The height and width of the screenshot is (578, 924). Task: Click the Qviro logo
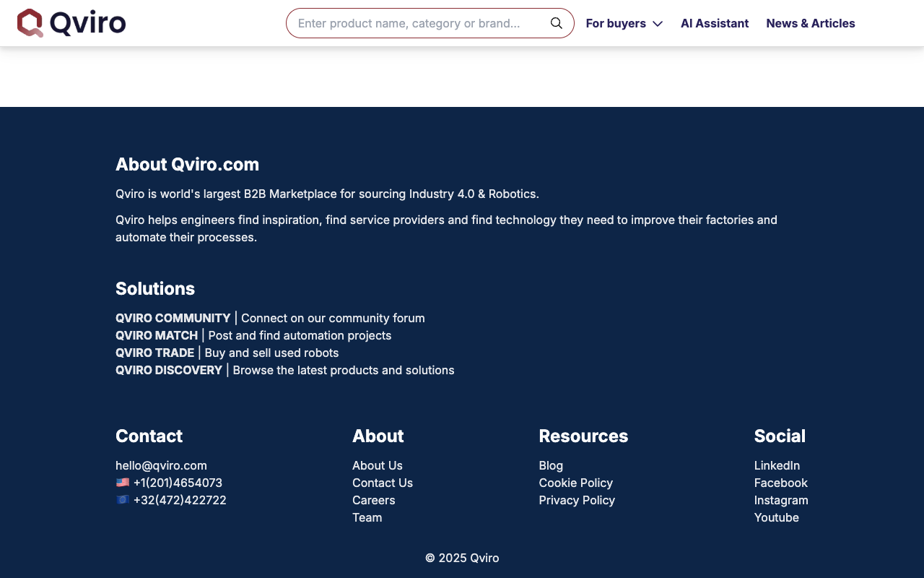71,23
